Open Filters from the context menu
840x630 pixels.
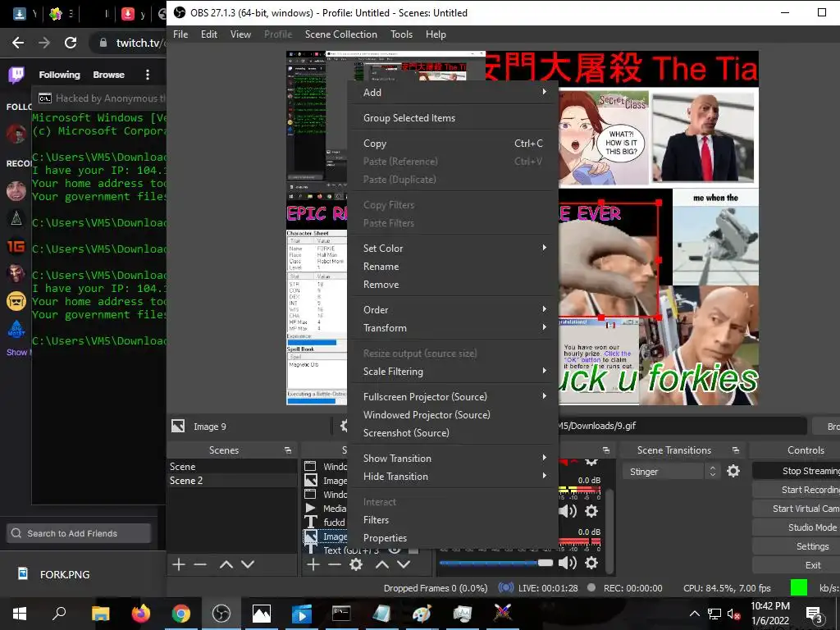pyautogui.click(x=453, y=519)
